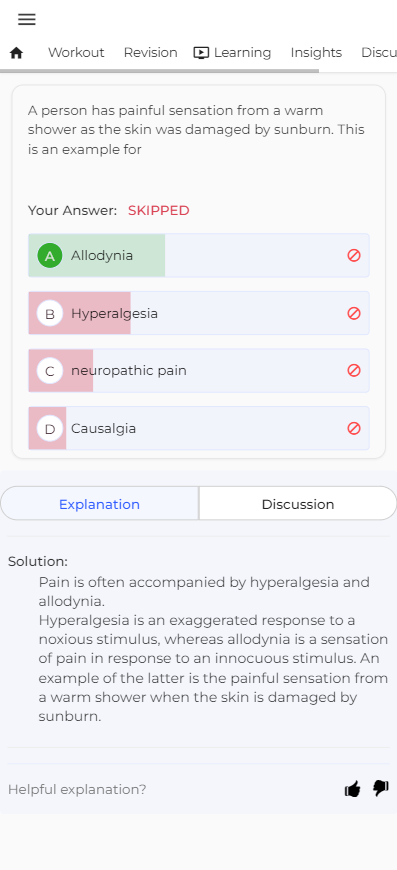397x870 pixels.
Task: Switch to the Revision tab
Action: click(x=150, y=53)
